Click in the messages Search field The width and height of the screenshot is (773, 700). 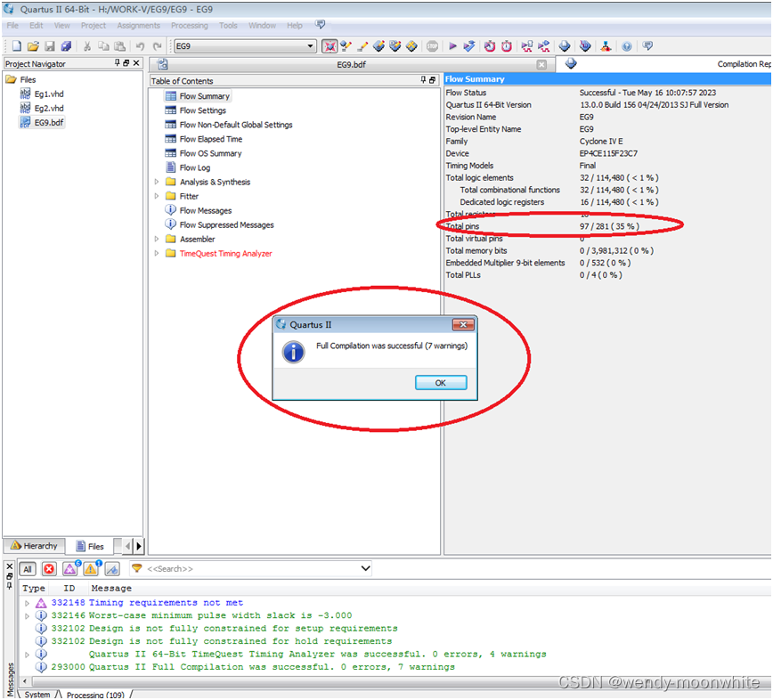click(x=249, y=569)
